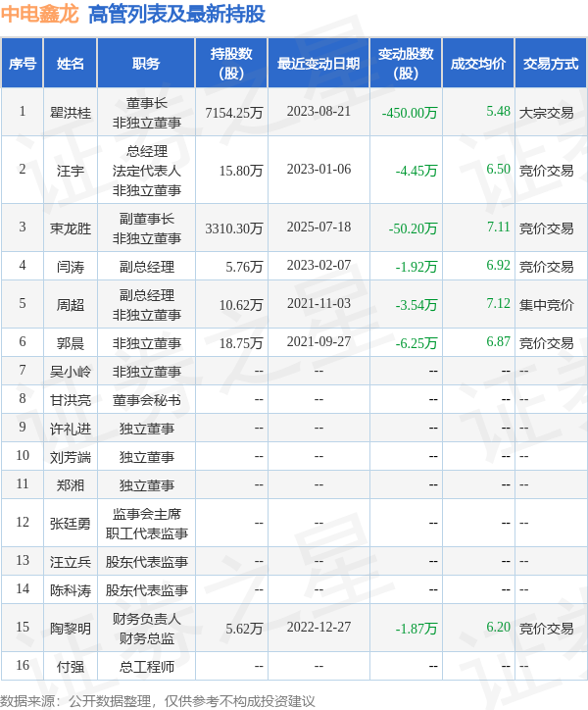
Task: Click the date 2025-07-18
Action: [318, 228]
